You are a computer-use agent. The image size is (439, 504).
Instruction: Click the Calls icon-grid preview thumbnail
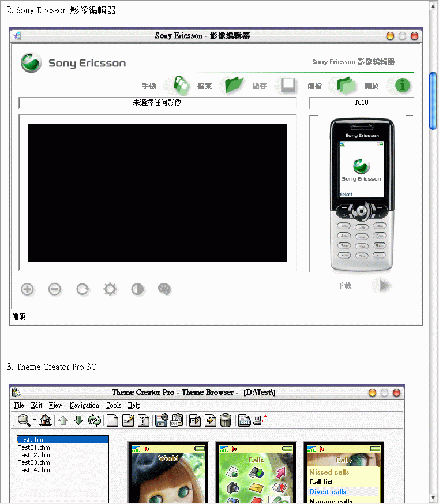[256, 473]
